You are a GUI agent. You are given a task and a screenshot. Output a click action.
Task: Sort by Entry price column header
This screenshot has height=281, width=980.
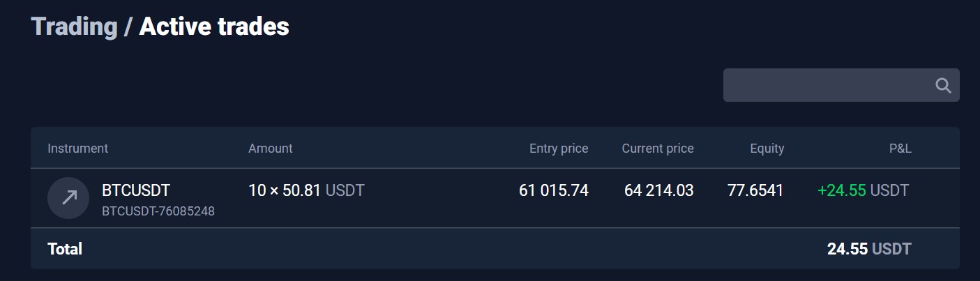[559, 149]
